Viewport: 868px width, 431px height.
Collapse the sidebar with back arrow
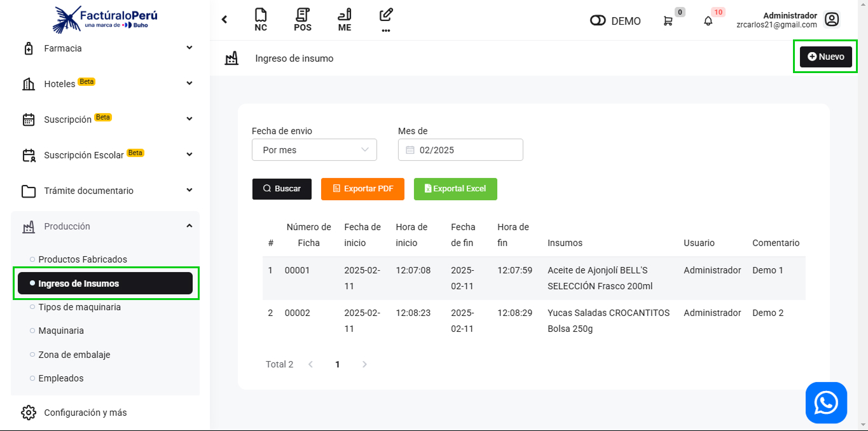click(224, 20)
